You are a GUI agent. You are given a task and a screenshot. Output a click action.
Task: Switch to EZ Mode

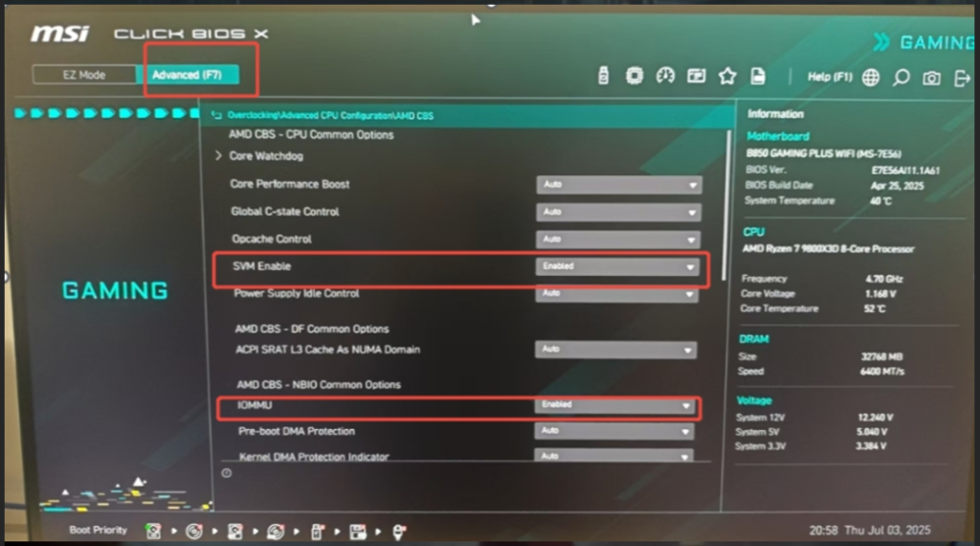84,75
